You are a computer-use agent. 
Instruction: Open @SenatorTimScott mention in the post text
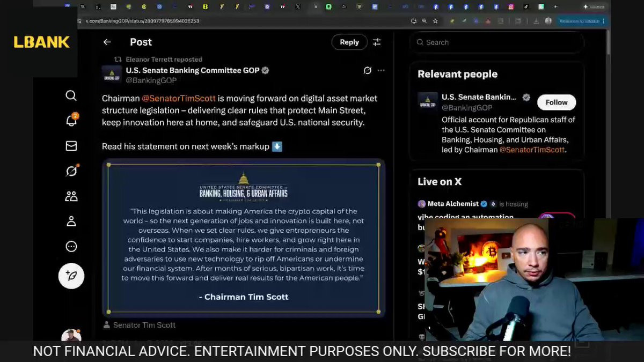pos(179,99)
